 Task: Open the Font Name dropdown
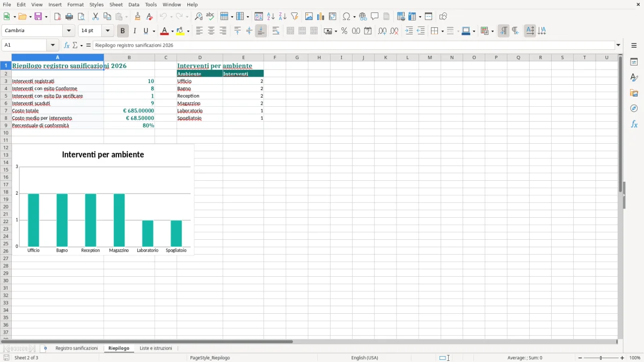click(x=69, y=31)
